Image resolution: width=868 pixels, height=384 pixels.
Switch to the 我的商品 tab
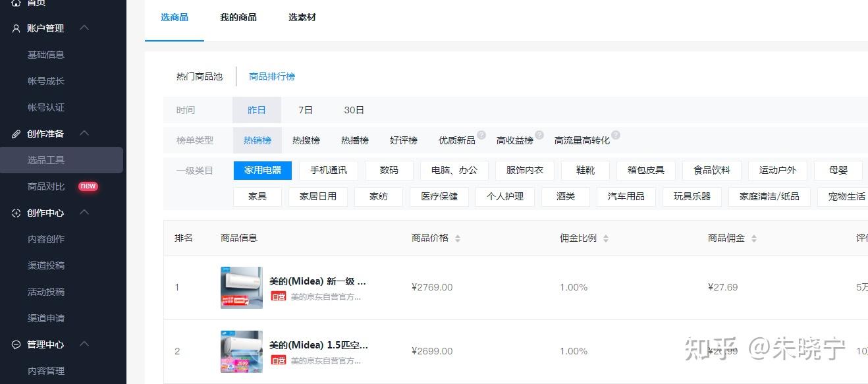coord(238,17)
